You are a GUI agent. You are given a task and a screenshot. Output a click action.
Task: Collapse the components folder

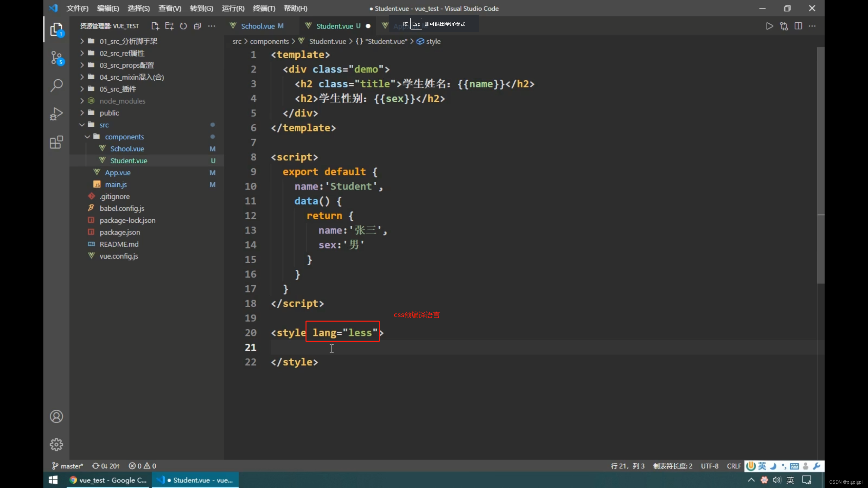tap(146, 137)
